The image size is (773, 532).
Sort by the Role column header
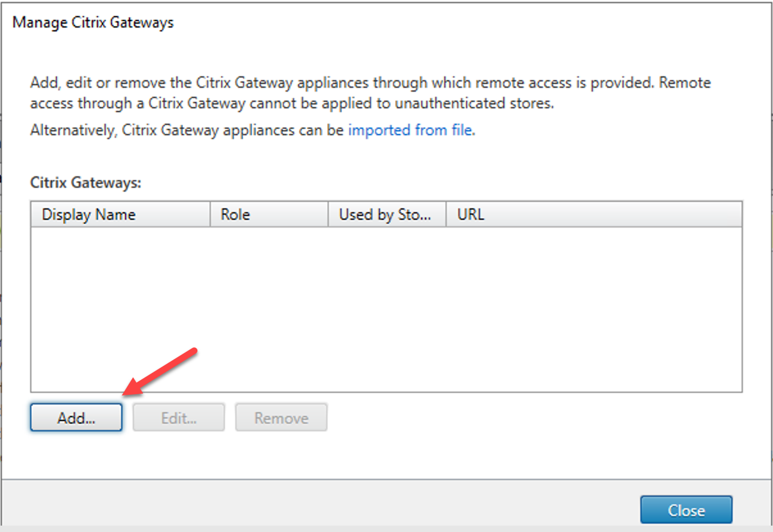pyautogui.click(x=235, y=215)
